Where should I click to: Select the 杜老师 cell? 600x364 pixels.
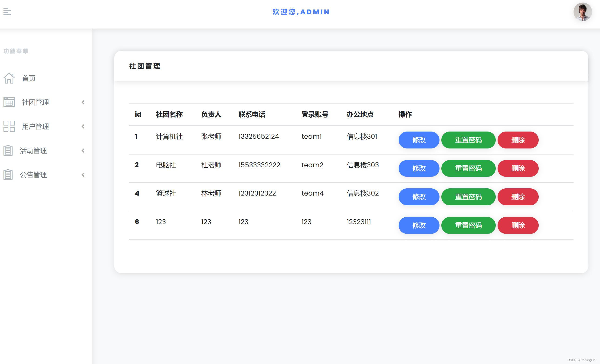[x=211, y=165]
